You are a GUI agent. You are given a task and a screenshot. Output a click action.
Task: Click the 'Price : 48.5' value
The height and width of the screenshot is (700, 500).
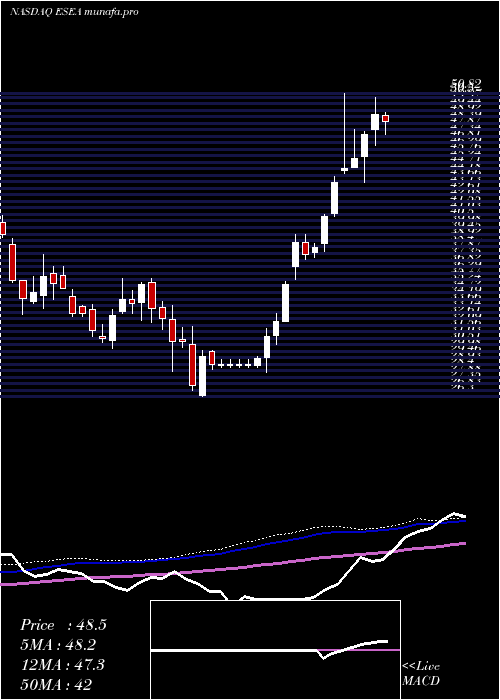63,625
